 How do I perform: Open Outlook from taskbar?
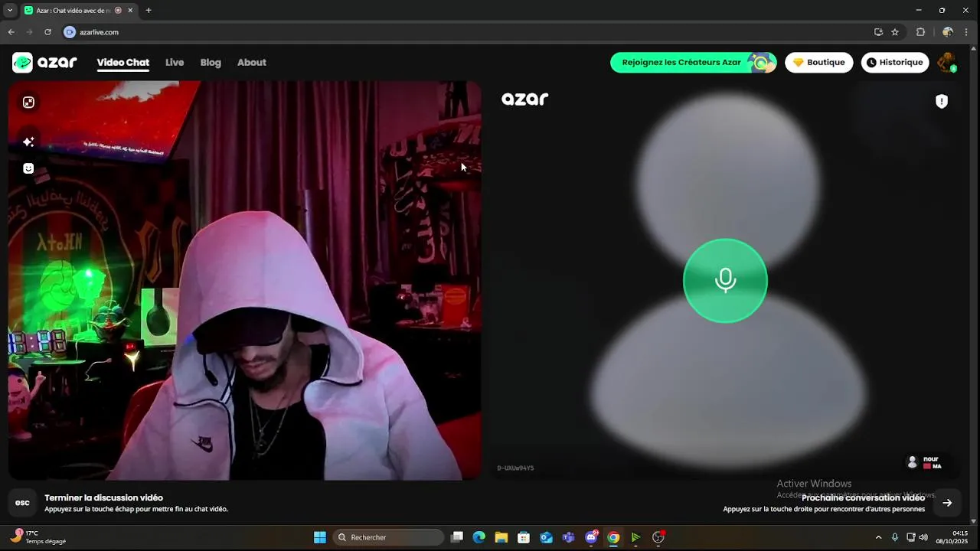[x=546, y=537]
